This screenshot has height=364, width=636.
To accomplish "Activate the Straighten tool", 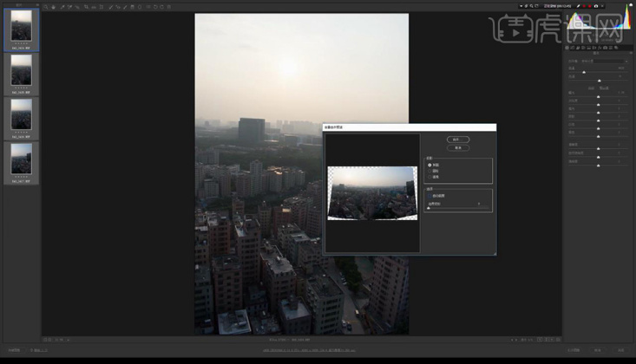I will [x=94, y=7].
